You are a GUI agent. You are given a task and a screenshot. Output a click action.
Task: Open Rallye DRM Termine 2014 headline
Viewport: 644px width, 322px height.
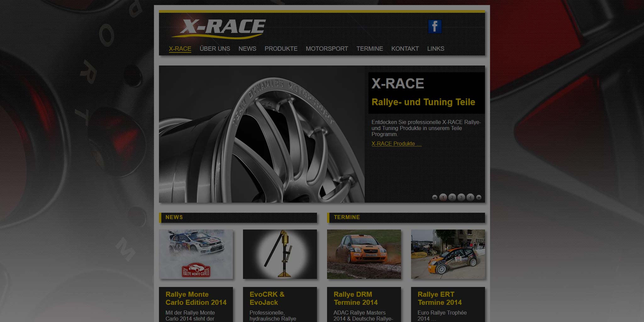pos(356,298)
